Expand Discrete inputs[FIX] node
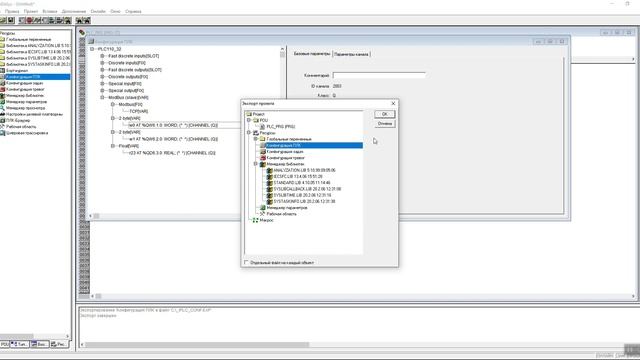 click(102, 63)
